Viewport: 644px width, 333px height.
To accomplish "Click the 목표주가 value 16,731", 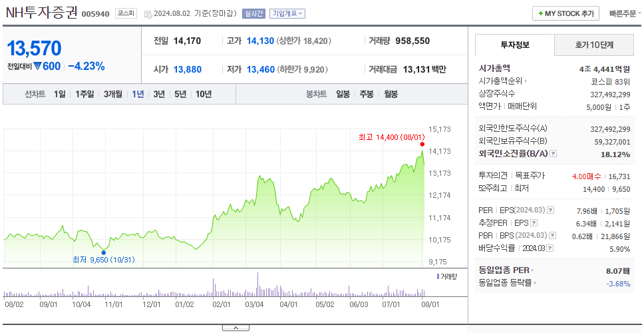I will tap(619, 176).
